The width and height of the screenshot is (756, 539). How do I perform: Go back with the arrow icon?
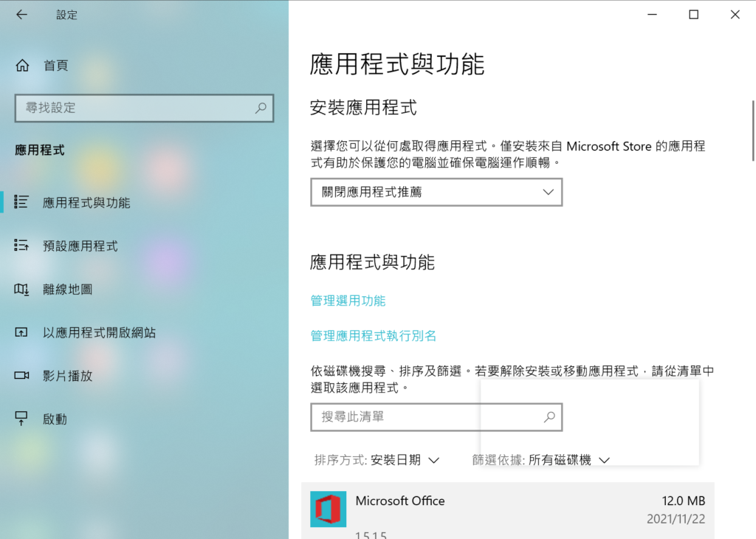click(x=21, y=15)
